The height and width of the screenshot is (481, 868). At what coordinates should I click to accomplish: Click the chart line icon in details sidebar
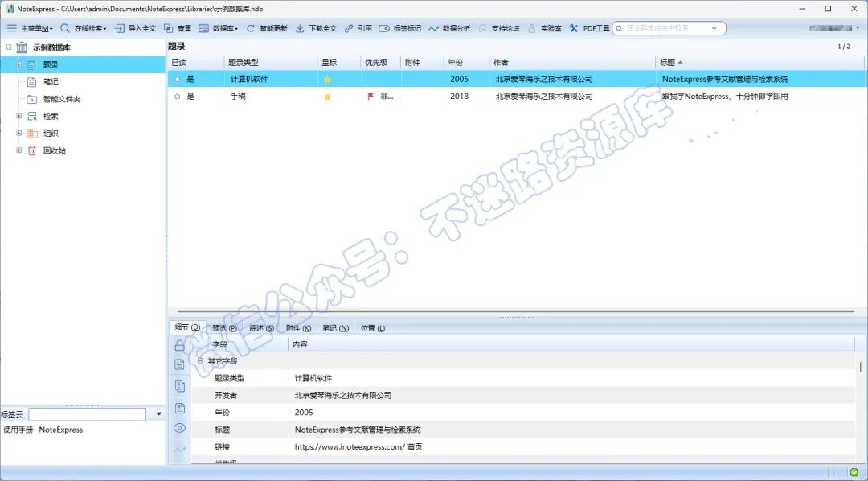click(x=179, y=450)
